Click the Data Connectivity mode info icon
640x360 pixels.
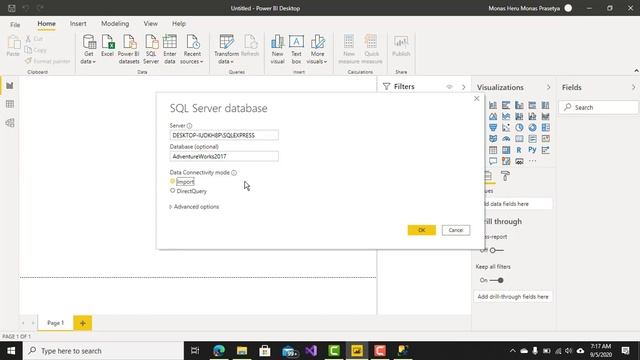[234, 173]
